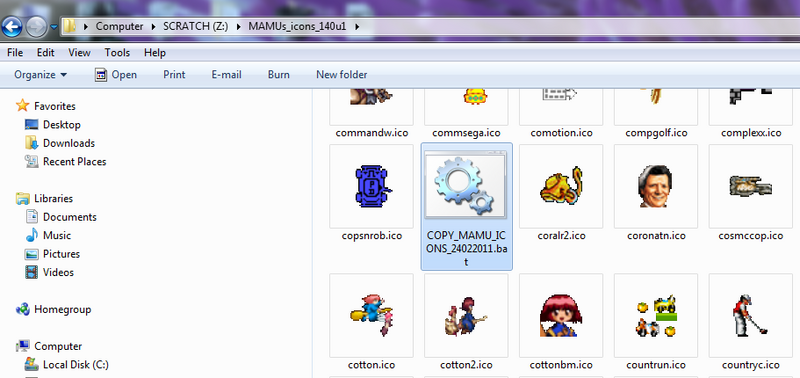Click Print in the toolbar
This screenshot has height=378, width=800.
click(174, 74)
